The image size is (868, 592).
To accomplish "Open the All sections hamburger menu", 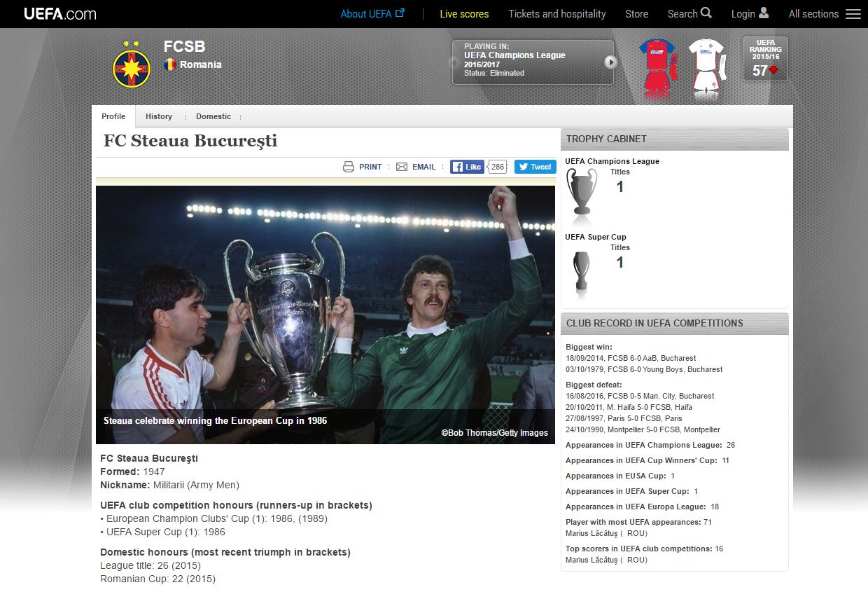I will [x=853, y=14].
